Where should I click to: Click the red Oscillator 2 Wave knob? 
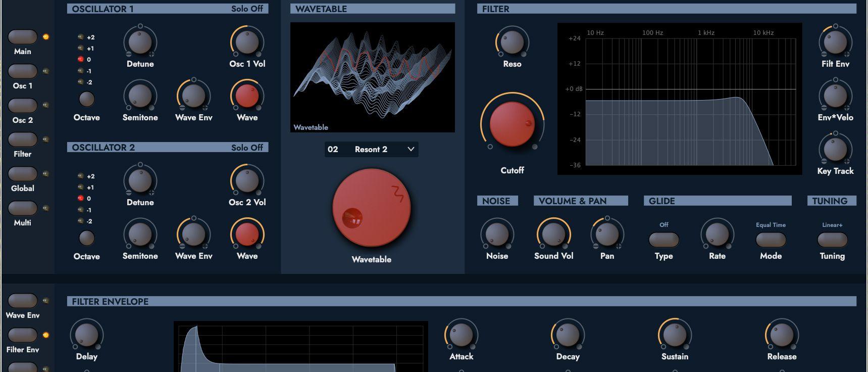click(247, 234)
